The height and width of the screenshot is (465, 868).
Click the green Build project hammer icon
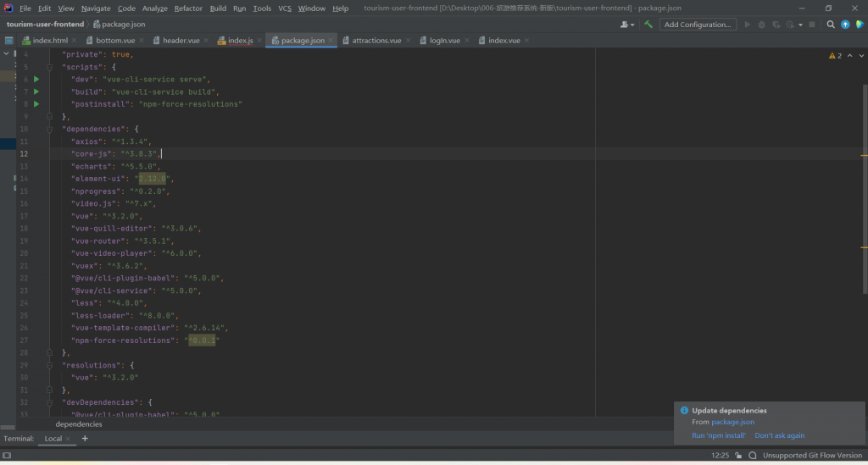(648, 25)
